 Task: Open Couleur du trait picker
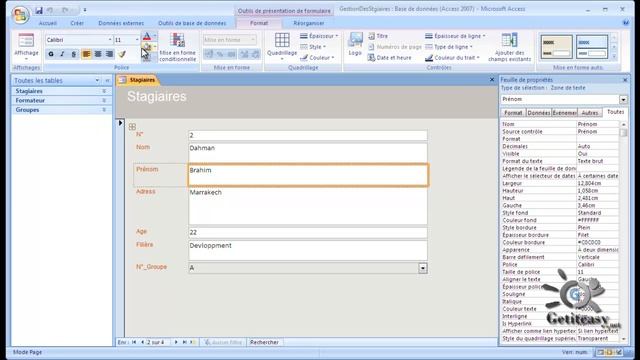(x=452, y=58)
